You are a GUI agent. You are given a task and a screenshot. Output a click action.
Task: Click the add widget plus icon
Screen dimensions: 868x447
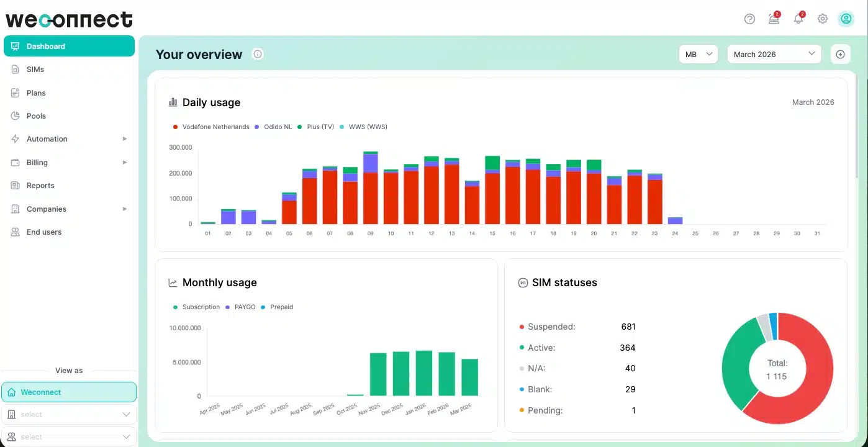pyautogui.click(x=840, y=54)
